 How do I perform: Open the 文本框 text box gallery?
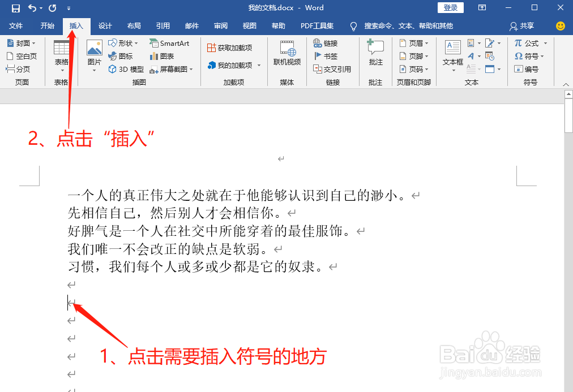[x=453, y=56]
